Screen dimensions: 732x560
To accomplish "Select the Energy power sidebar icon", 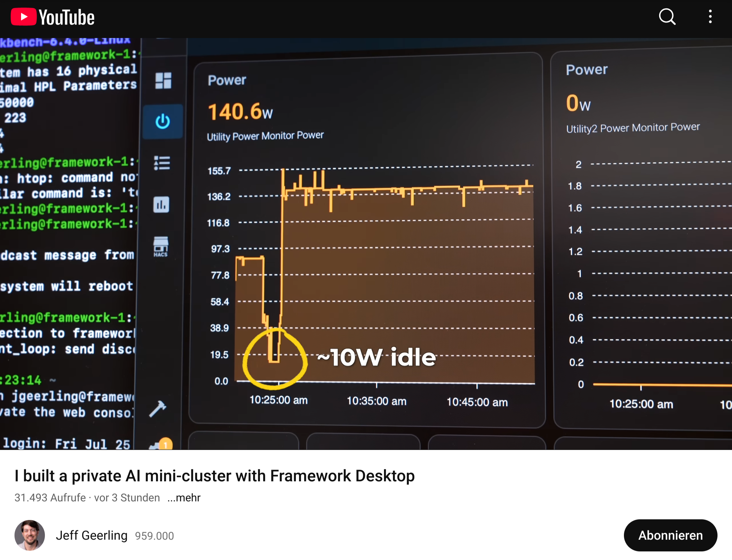I will (163, 122).
